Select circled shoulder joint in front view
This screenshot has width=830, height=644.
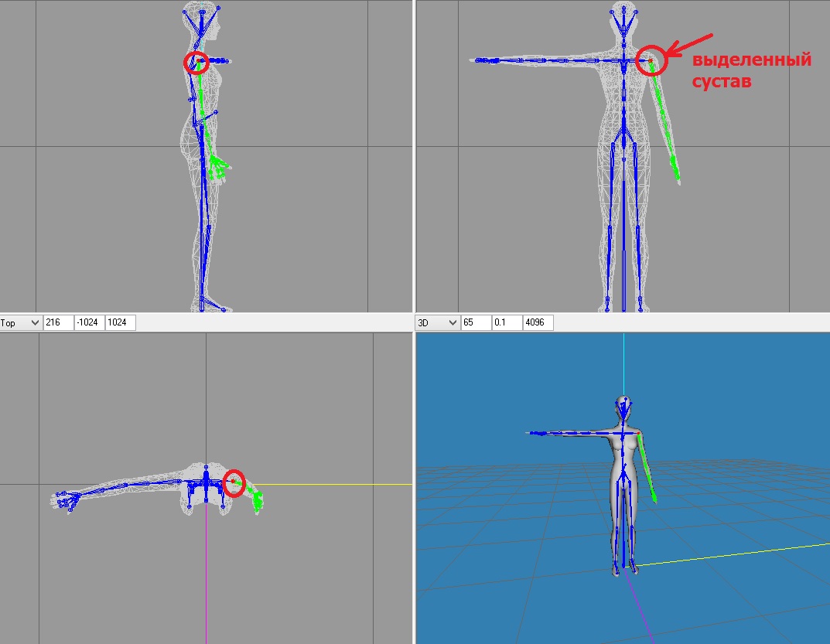(x=651, y=60)
